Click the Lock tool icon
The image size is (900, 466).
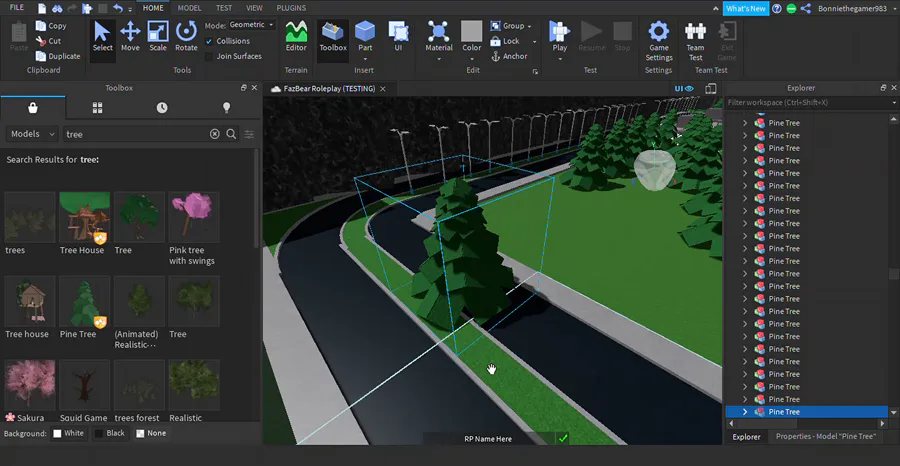click(495, 41)
